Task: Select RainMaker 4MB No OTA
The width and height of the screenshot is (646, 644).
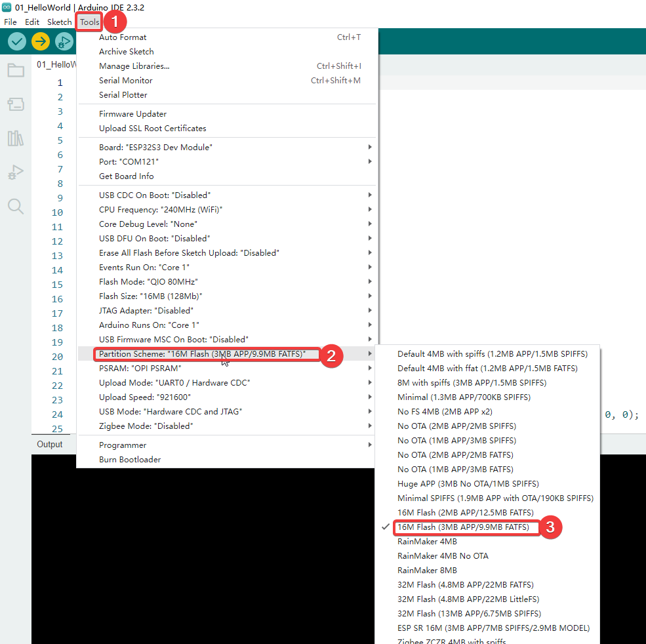Action: pyautogui.click(x=487, y=555)
